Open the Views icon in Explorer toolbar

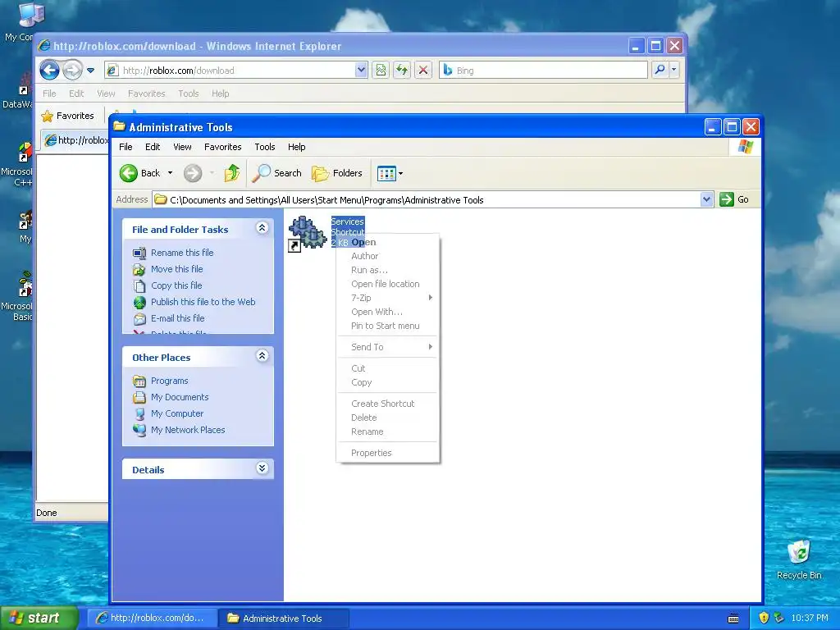point(386,173)
